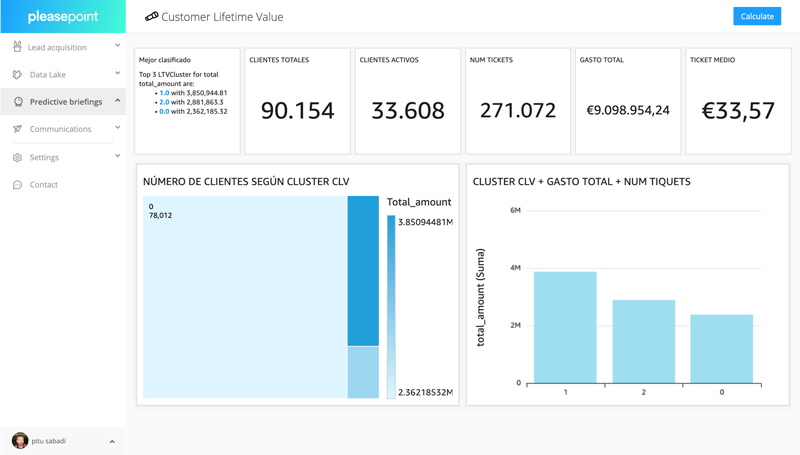Open the Settings menu item
The image size is (800, 455).
tap(44, 157)
